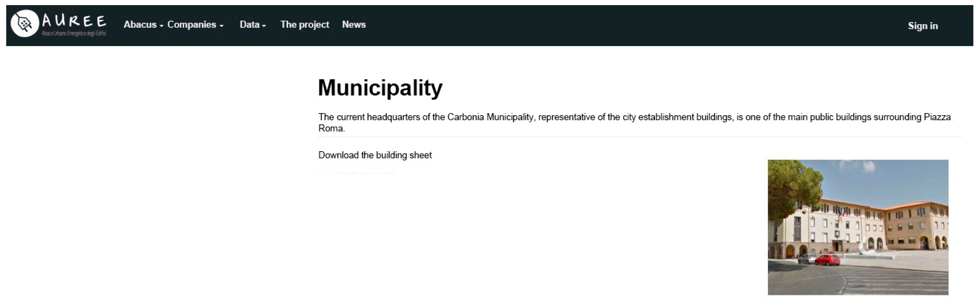Expand the Companies dropdown caret
This screenshot has height=304, width=980.
[221, 26]
